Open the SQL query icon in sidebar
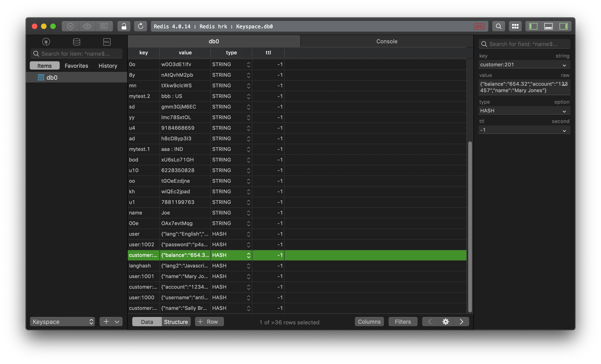 click(107, 42)
